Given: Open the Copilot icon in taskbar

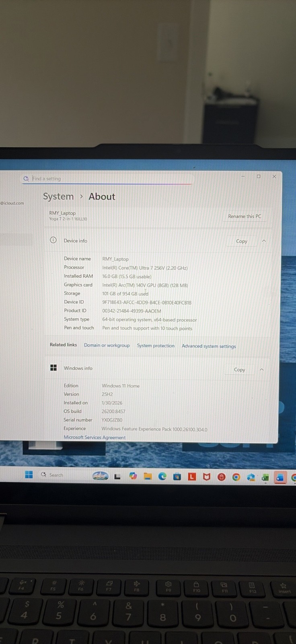Looking at the screenshot, I should pyautogui.click(x=133, y=476).
